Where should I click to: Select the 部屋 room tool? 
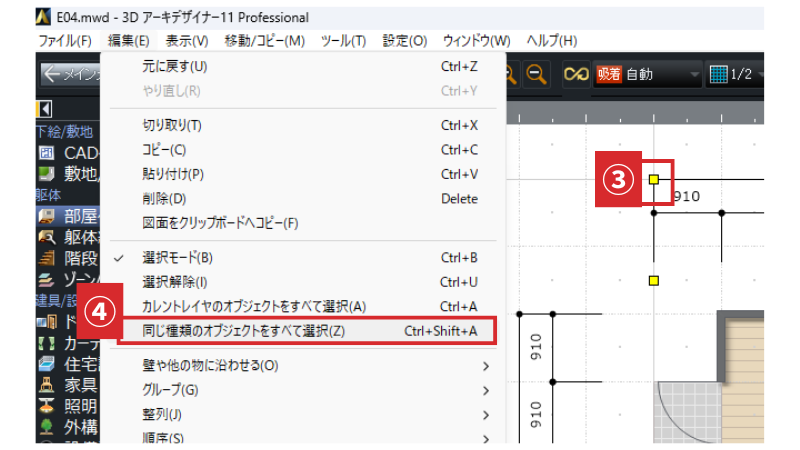pyautogui.click(x=68, y=216)
